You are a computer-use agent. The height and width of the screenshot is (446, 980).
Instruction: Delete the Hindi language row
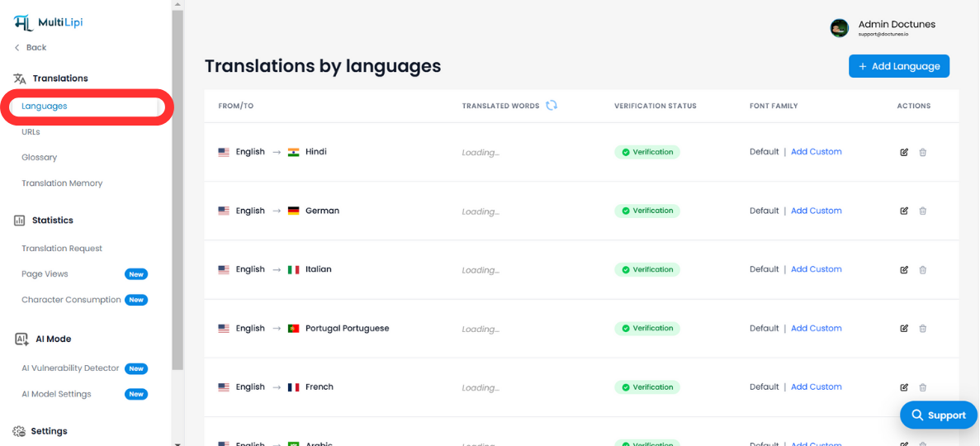[922, 152]
